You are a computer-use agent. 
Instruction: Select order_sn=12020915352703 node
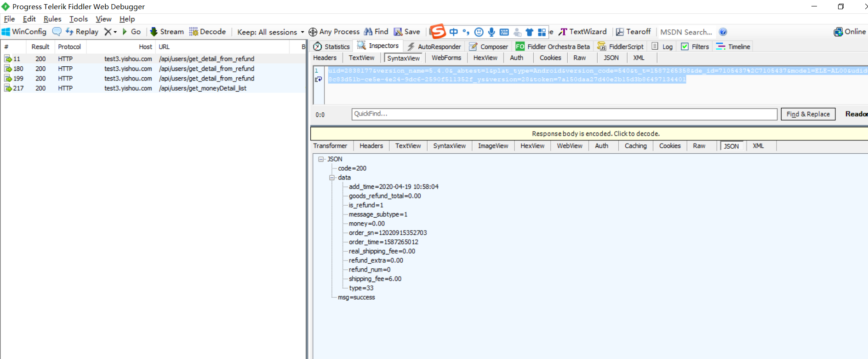(388, 233)
